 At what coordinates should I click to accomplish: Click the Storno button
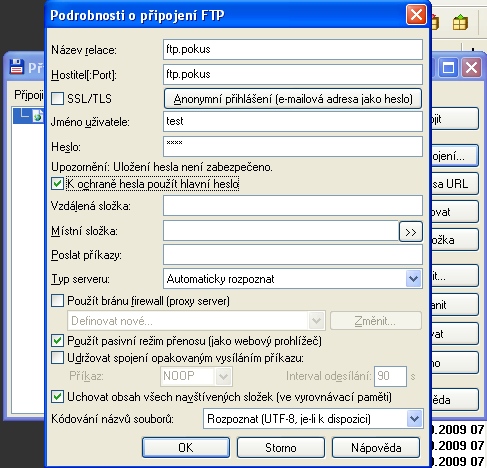pyautogui.click(x=281, y=448)
